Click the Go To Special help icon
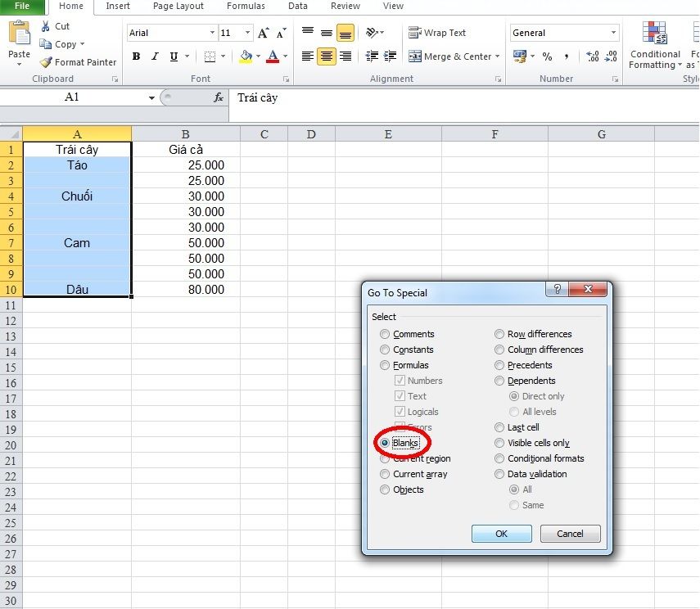700x609 pixels. click(x=557, y=291)
